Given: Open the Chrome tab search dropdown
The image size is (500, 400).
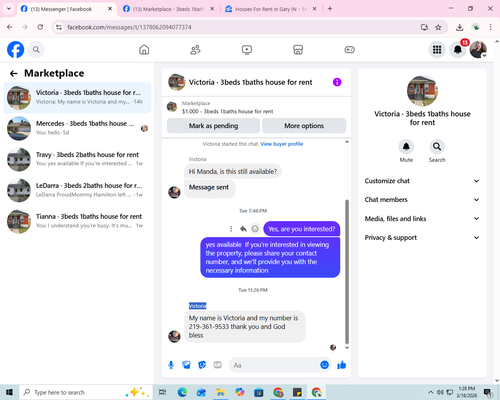Looking at the screenshot, I should point(9,9).
